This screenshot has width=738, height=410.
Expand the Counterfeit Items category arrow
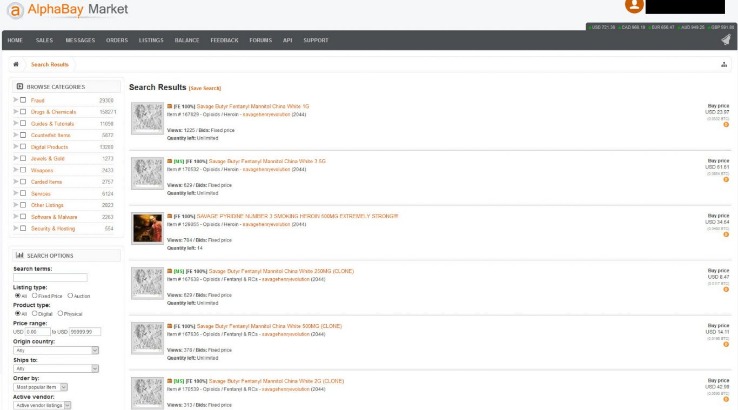coord(16,135)
